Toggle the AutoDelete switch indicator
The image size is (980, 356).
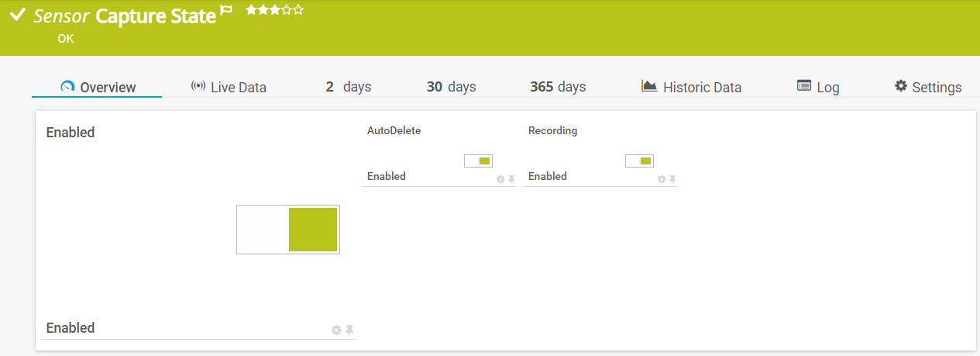[x=478, y=161]
